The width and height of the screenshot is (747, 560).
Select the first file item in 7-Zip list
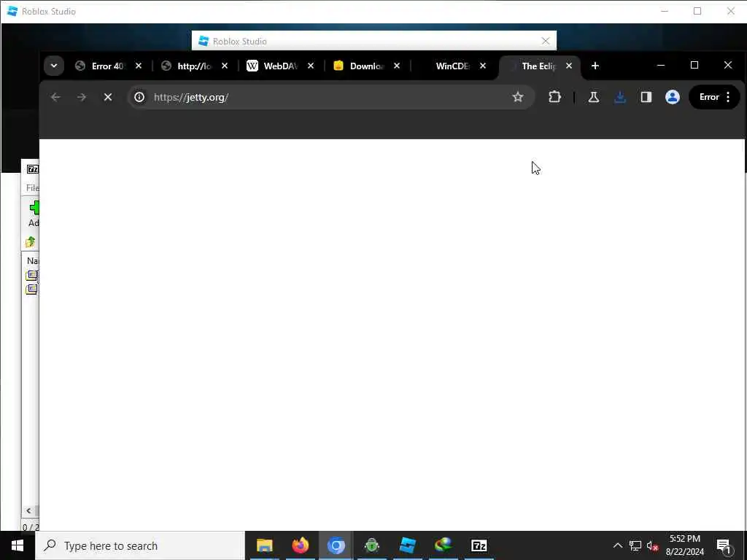(31, 275)
